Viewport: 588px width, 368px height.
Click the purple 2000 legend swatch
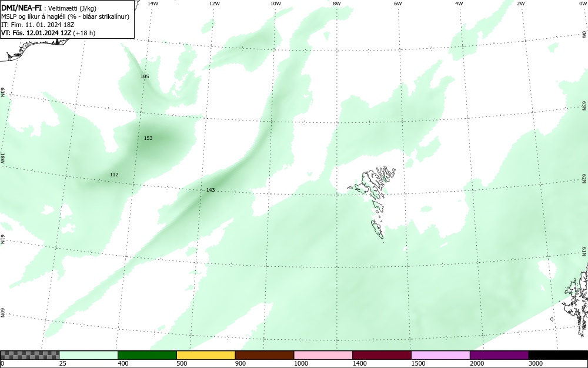click(499, 355)
